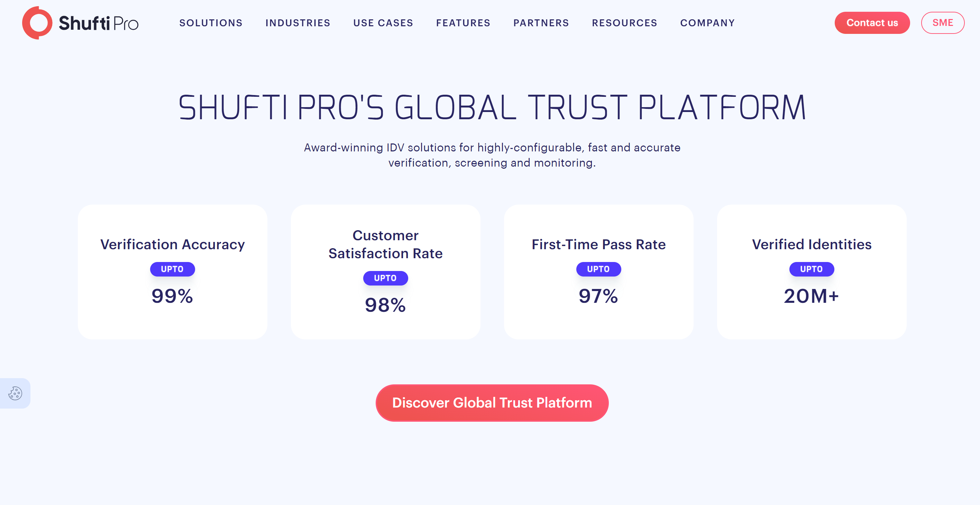Click the UPTO badge under Verified Identities
The image size is (980, 505).
pyautogui.click(x=812, y=269)
